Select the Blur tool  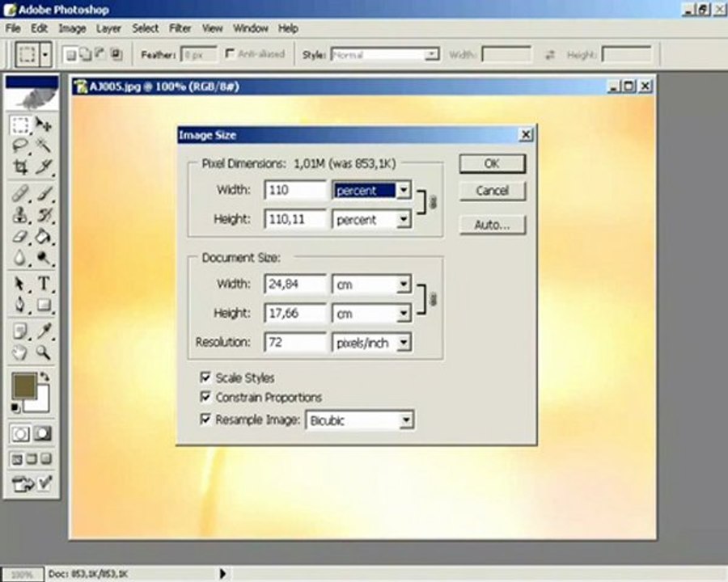[x=20, y=258]
